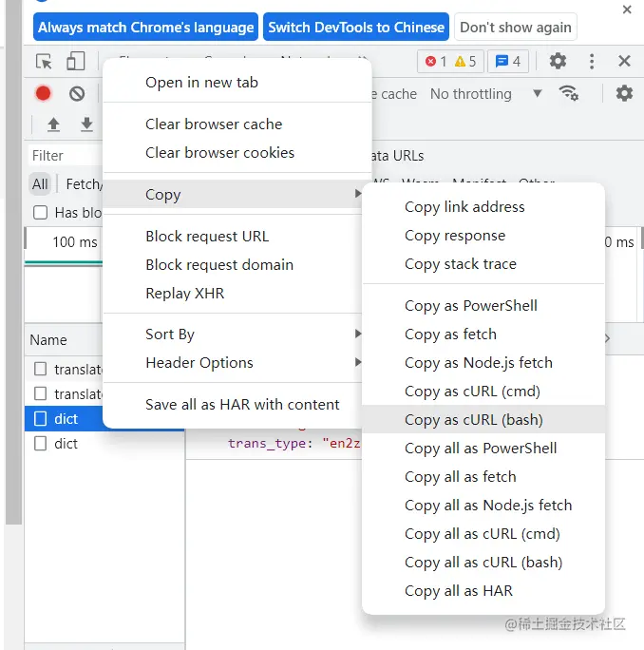Image resolution: width=644 pixels, height=650 pixels.
Task: Choose Clear browser cache
Action: 237,124
